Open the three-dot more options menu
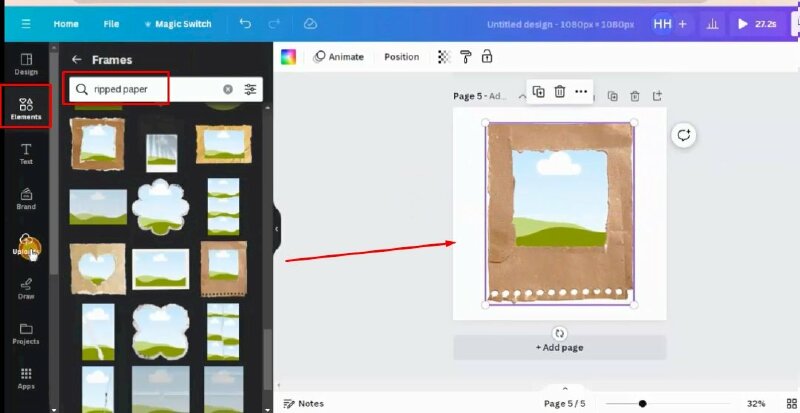Viewport: 800px width, 413px height. pyautogui.click(x=581, y=91)
